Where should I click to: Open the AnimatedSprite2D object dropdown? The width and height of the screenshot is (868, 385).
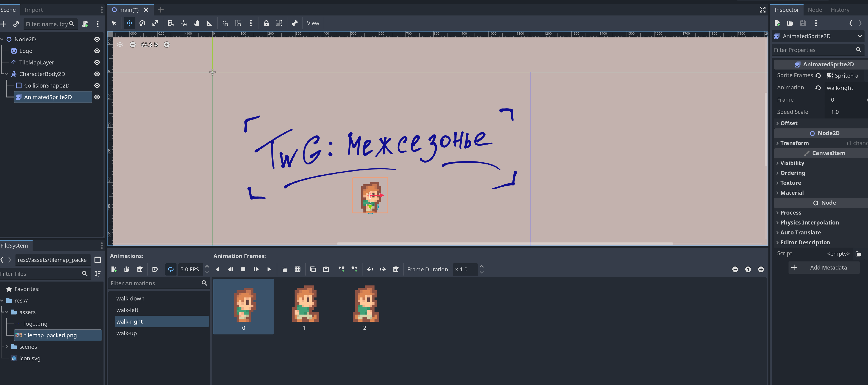(860, 36)
